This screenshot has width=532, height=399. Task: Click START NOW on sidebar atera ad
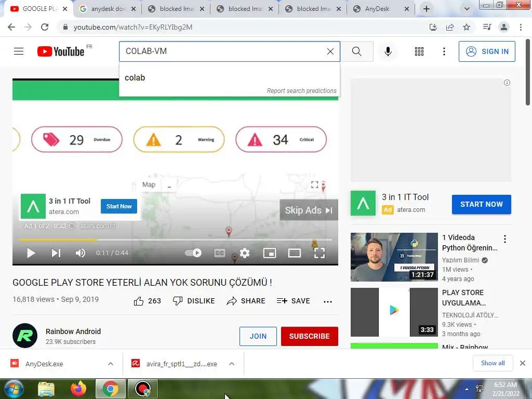click(481, 204)
